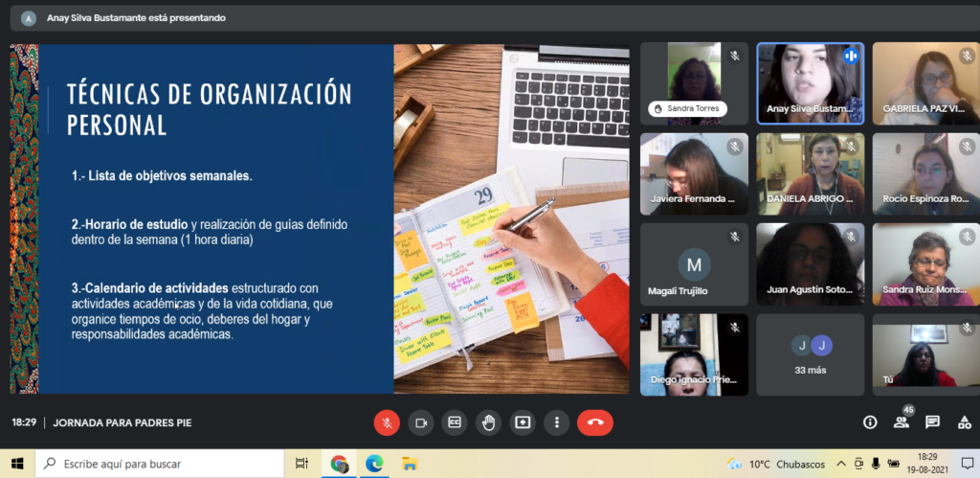980x478 pixels.
Task: Click the microphone icon in the system tray
Action: [876, 464]
